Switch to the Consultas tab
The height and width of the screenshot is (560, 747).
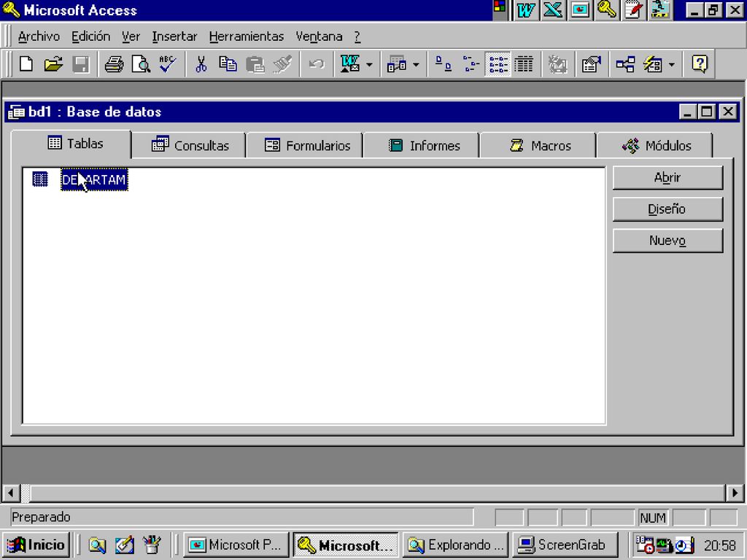190,145
